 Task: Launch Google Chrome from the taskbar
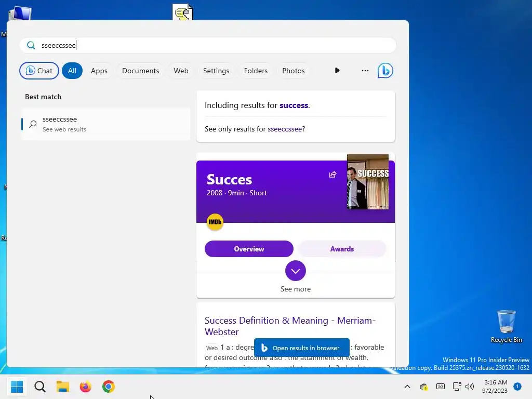click(x=109, y=387)
